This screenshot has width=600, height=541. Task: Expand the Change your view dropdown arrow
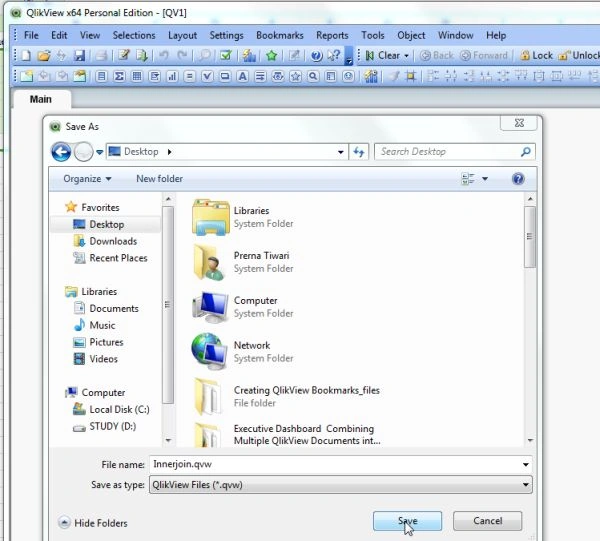pos(485,179)
